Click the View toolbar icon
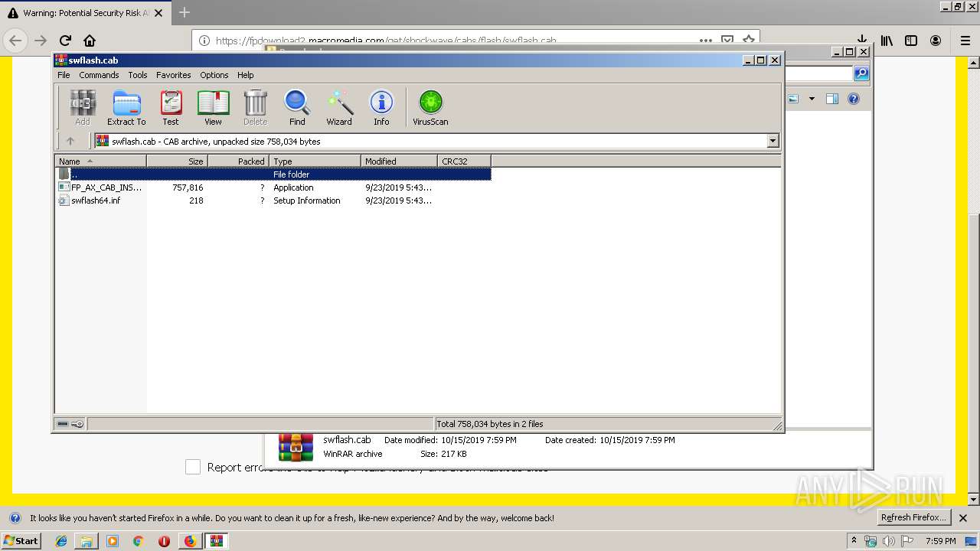This screenshot has height=551, width=980. pyautogui.click(x=213, y=107)
